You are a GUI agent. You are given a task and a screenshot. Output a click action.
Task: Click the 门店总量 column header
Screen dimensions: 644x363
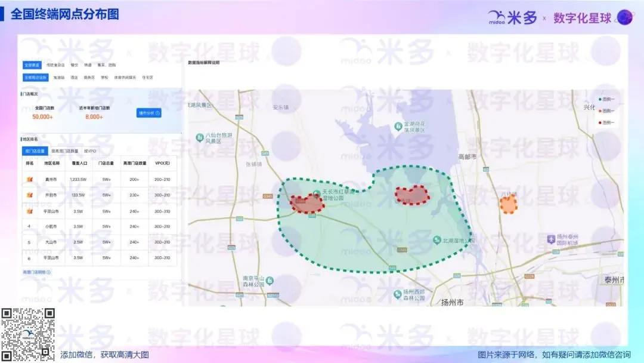[x=106, y=163]
